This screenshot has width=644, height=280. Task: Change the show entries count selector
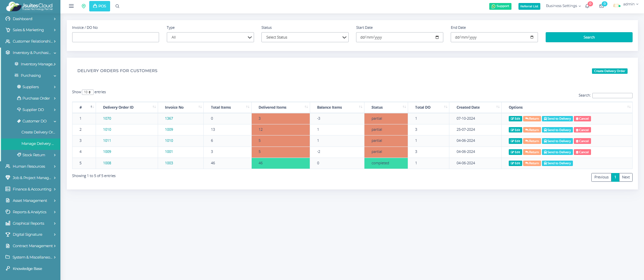tap(88, 92)
